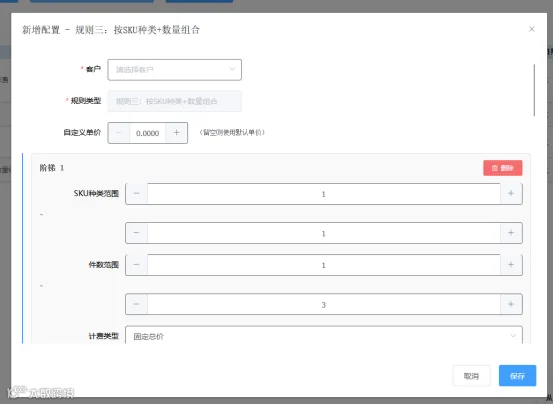Decrease 自定义单价 with minus button
The height and width of the screenshot is (405, 554).
(x=119, y=133)
